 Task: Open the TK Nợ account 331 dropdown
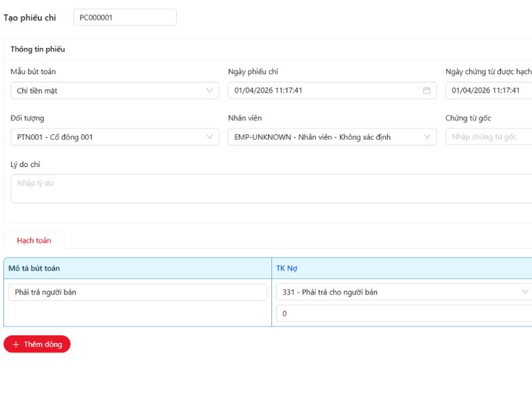pos(403,292)
